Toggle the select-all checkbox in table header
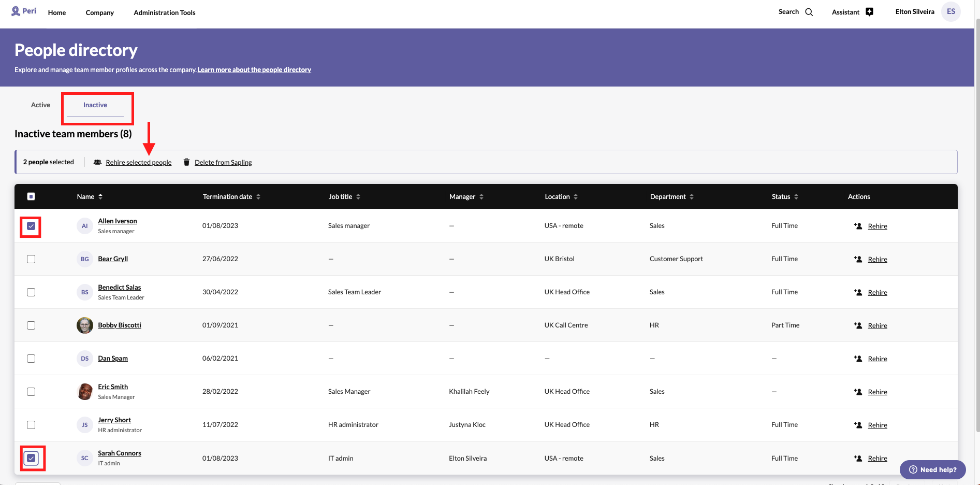Viewport: 980px width, 485px height. 31,196
